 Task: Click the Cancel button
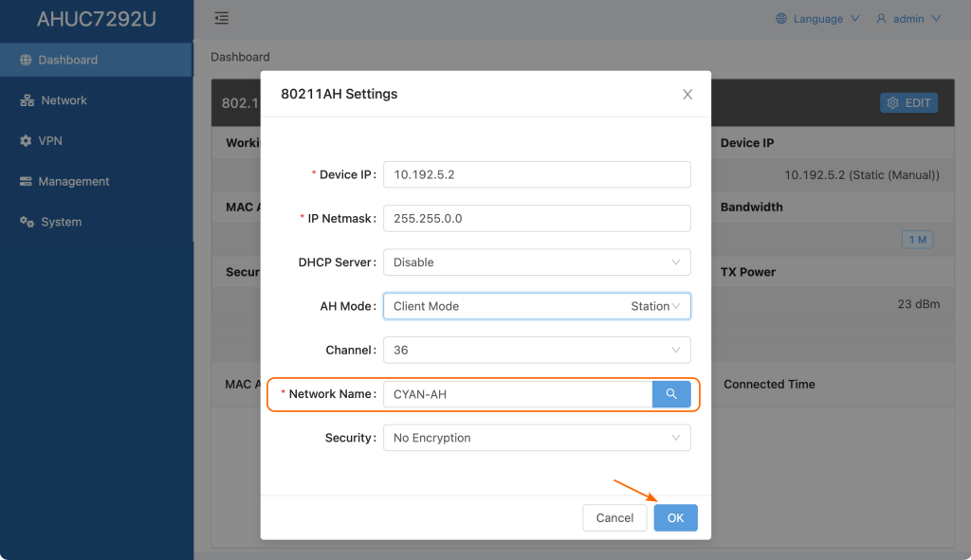pos(614,518)
